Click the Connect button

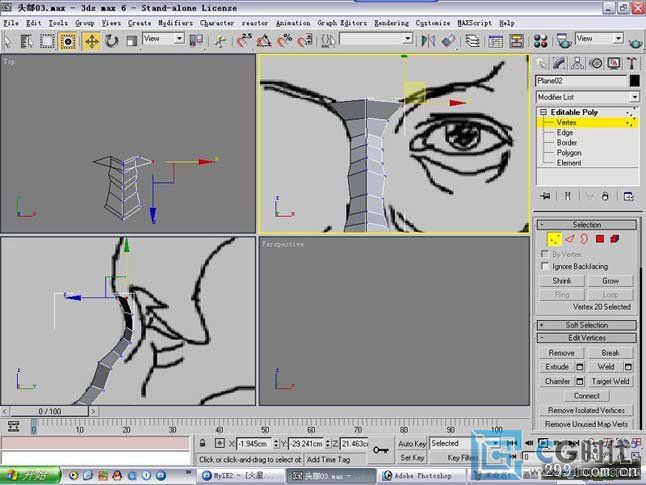click(x=587, y=396)
